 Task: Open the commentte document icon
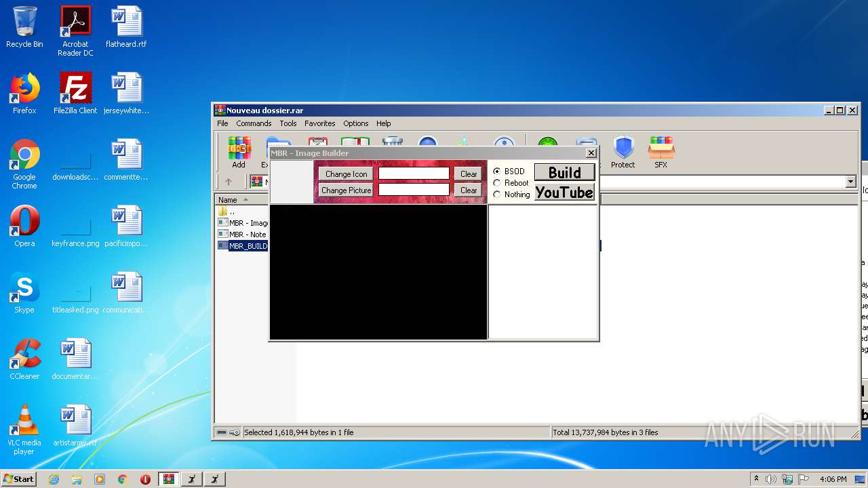click(126, 161)
